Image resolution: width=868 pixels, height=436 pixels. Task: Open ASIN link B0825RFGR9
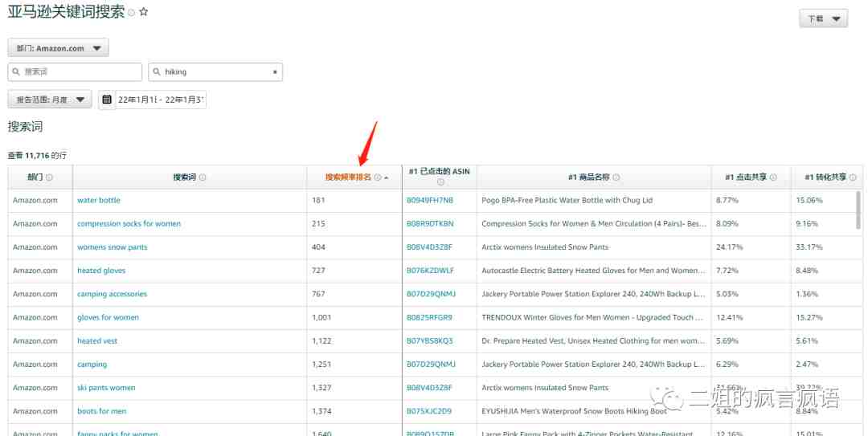coord(429,318)
